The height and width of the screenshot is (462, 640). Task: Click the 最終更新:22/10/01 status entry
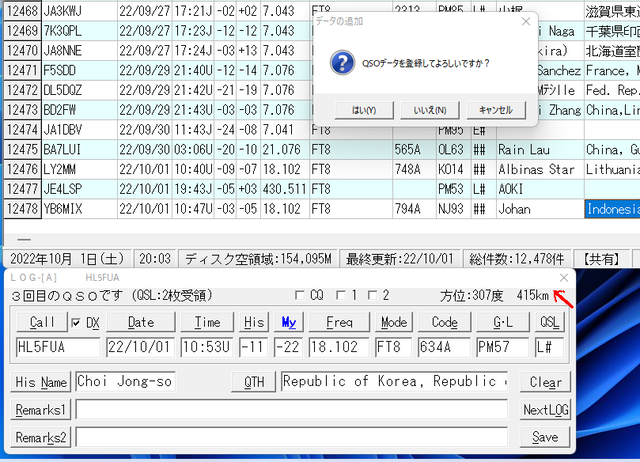tap(400, 259)
